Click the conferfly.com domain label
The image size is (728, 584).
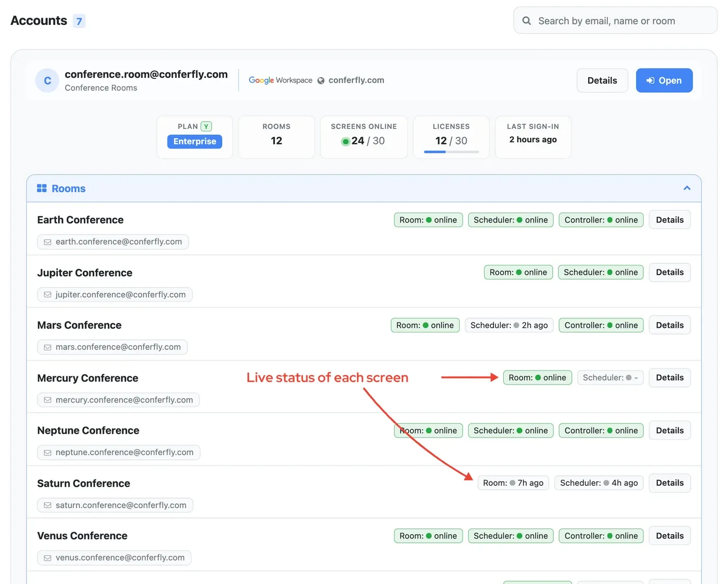(356, 80)
